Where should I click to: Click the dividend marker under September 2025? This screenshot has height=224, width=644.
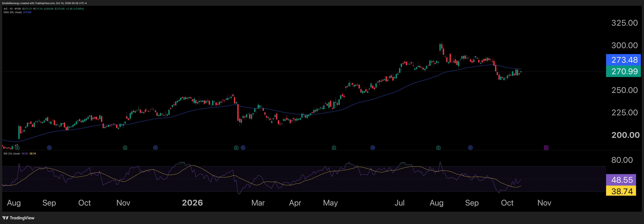tap(49, 148)
